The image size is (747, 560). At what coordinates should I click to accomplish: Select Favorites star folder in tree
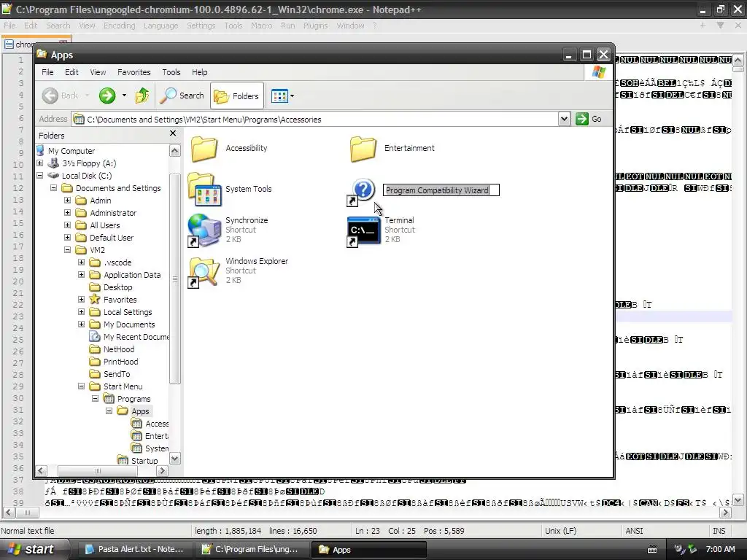120,300
